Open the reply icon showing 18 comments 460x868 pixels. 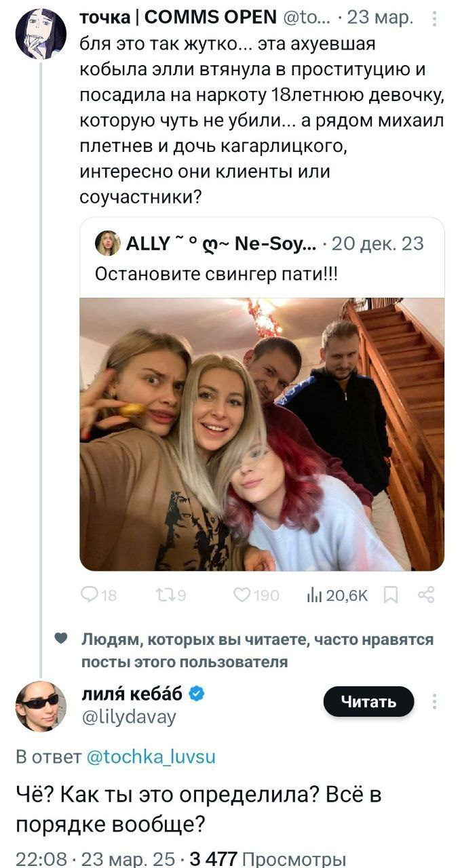coord(90,595)
